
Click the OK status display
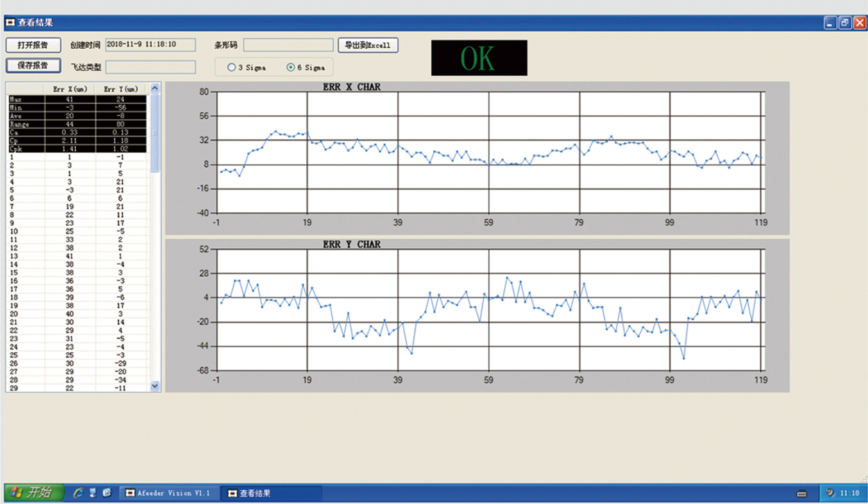point(479,58)
